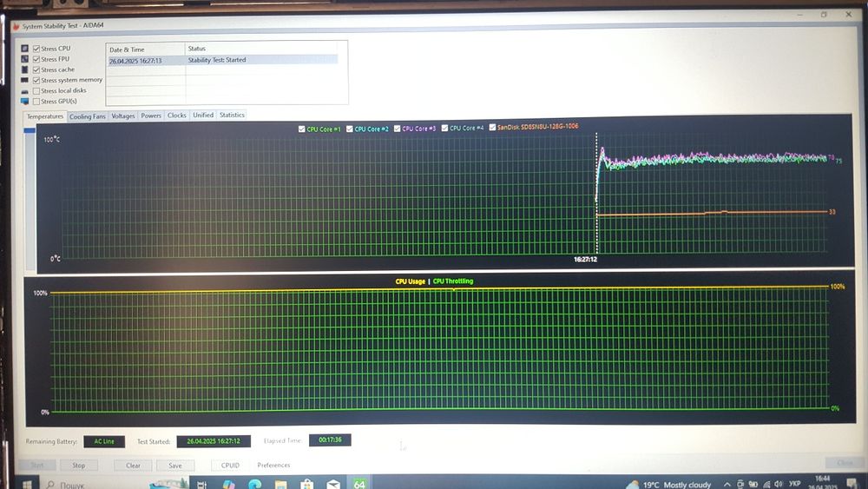The height and width of the screenshot is (489, 868).
Task: Switch to the Unified tab
Action: [x=203, y=115]
